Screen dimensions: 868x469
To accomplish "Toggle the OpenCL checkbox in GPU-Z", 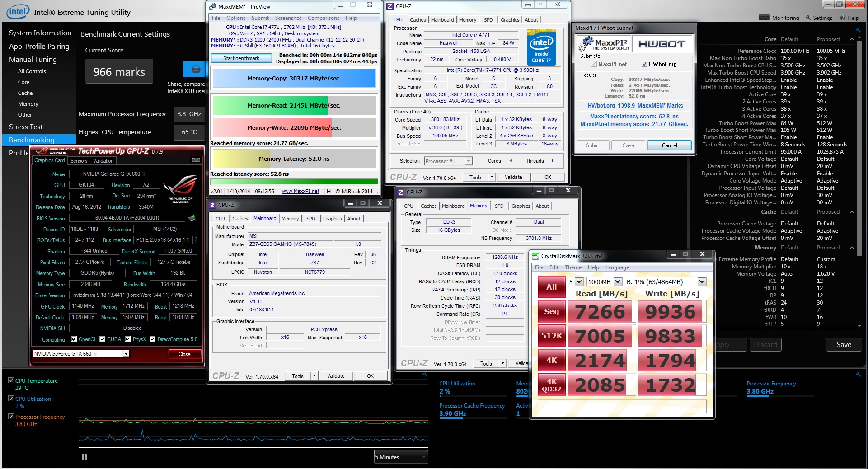I will tap(74, 339).
